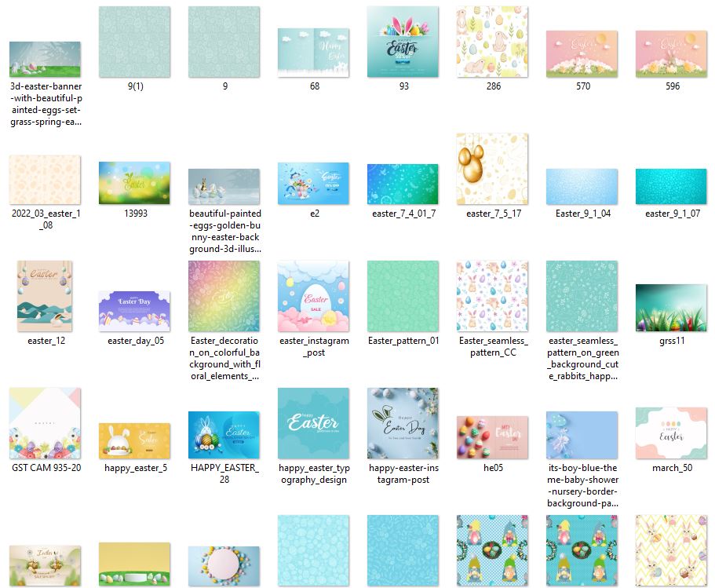Image resolution: width=715 pixels, height=588 pixels.
Task: Click the march_50 pastel Easter card
Action: coord(672,433)
